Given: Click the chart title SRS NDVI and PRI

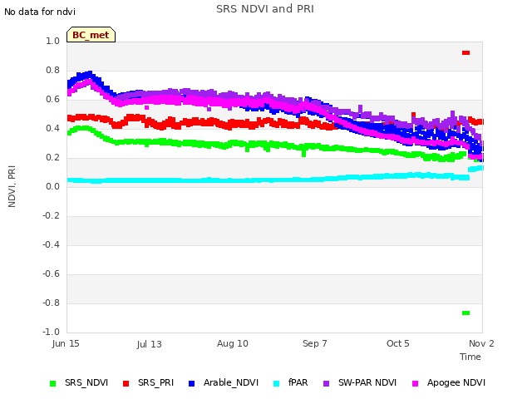Looking at the screenshot, I should 265,9.
